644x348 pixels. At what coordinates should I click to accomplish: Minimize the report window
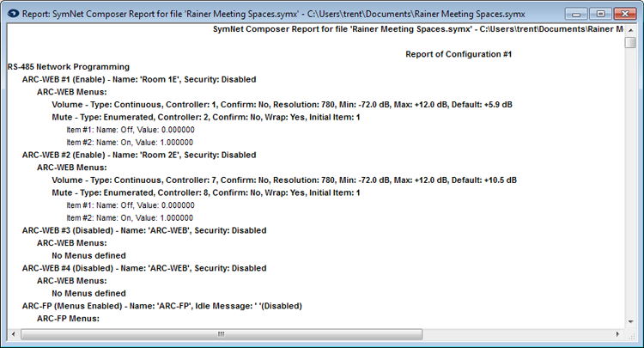(x=576, y=14)
